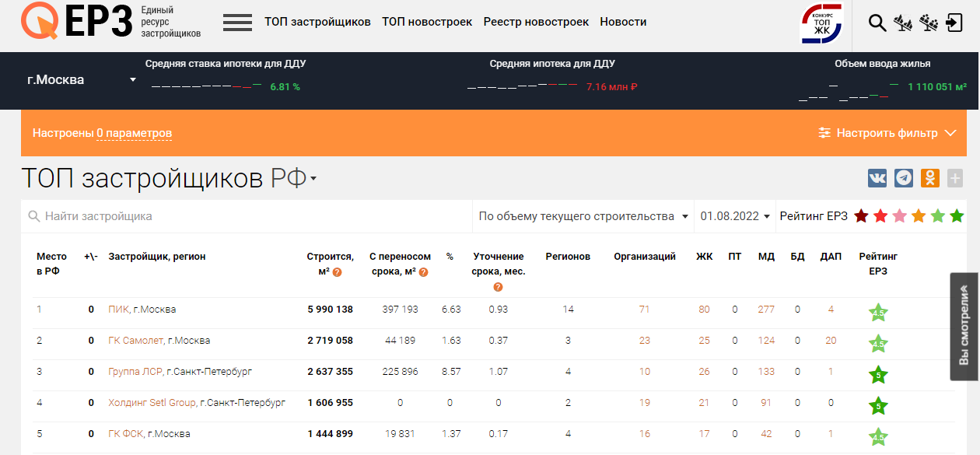Viewport: 980px width, 455px height.
Task: Expand the Настроить фильтр panel
Action: 887,133
